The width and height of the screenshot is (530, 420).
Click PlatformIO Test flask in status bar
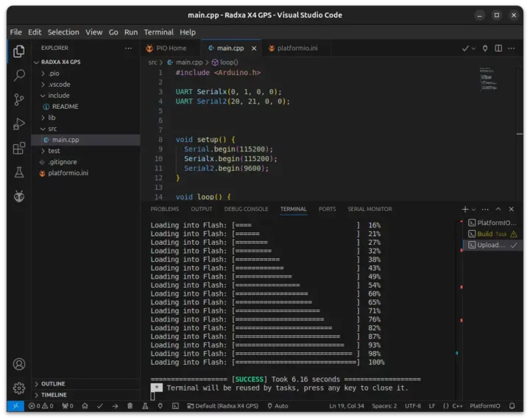pos(145,406)
